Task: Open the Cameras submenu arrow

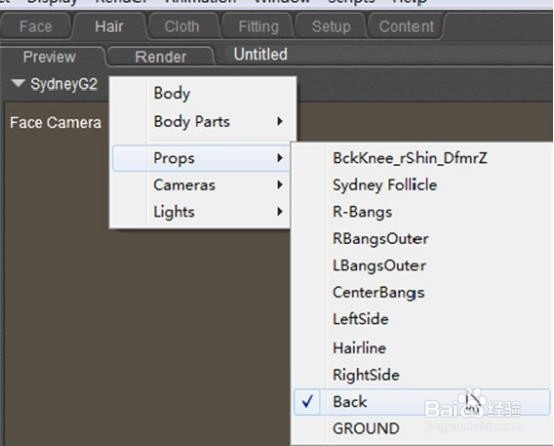Action: pos(280,185)
